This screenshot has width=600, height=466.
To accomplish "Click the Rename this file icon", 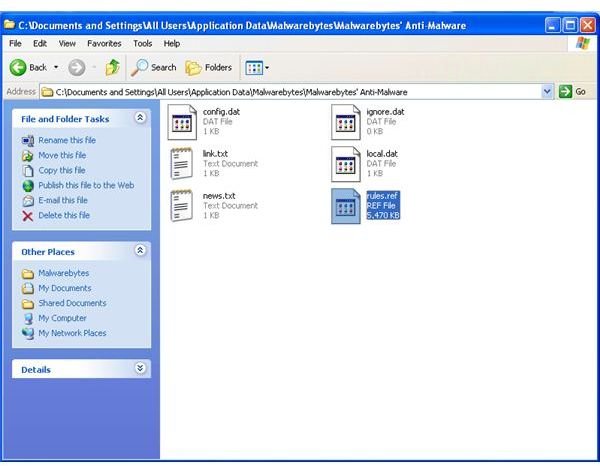I will (x=28, y=141).
